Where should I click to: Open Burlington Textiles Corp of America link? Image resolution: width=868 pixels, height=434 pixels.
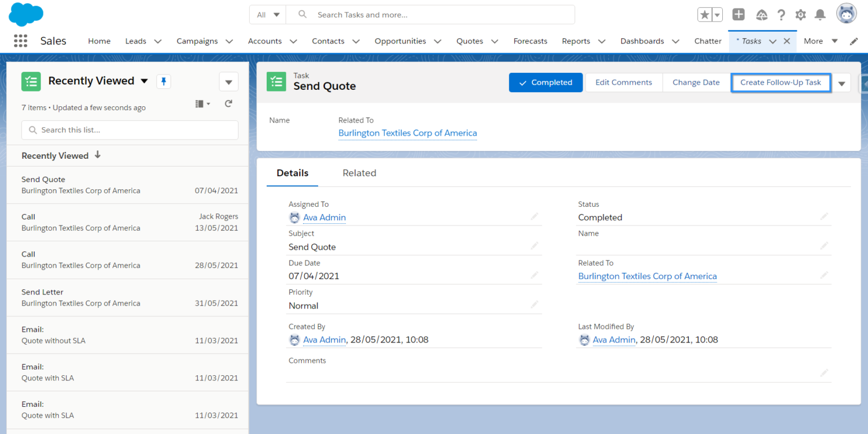pyautogui.click(x=407, y=133)
